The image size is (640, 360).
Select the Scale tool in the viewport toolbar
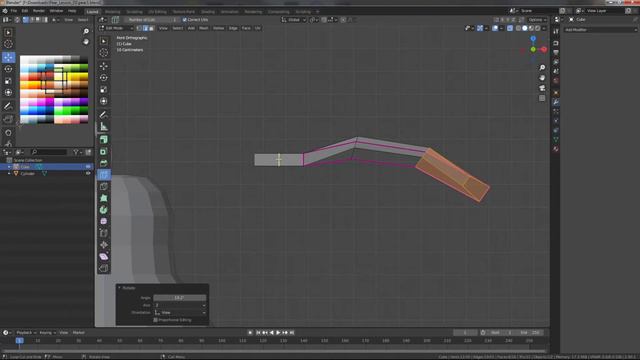click(104, 89)
